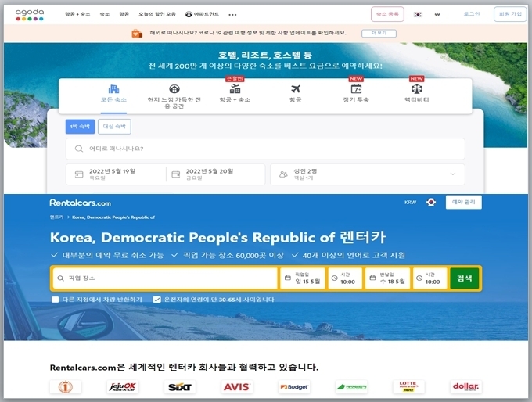Click the 예약 관리 button
The image size is (532, 402).
(x=463, y=203)
